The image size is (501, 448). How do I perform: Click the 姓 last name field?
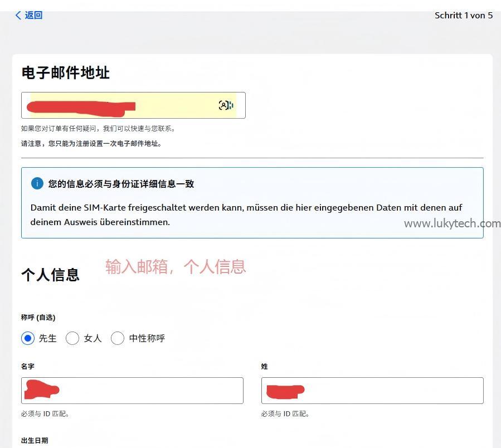(x=372, y=390)
